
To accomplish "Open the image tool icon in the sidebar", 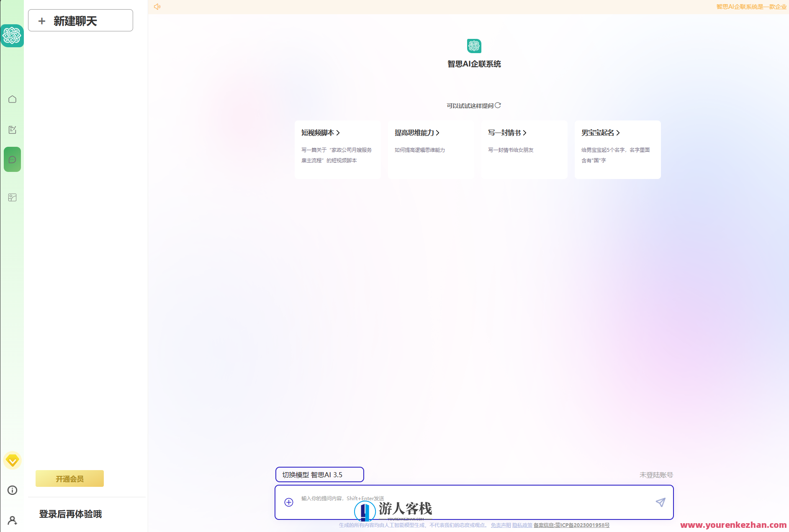I will [x=12, y=197].
